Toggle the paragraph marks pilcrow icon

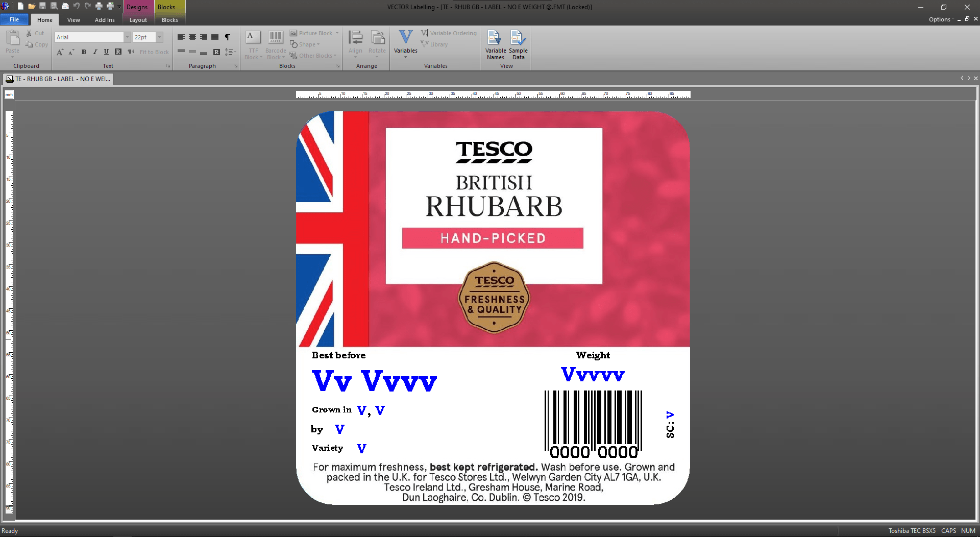(228, 37)
